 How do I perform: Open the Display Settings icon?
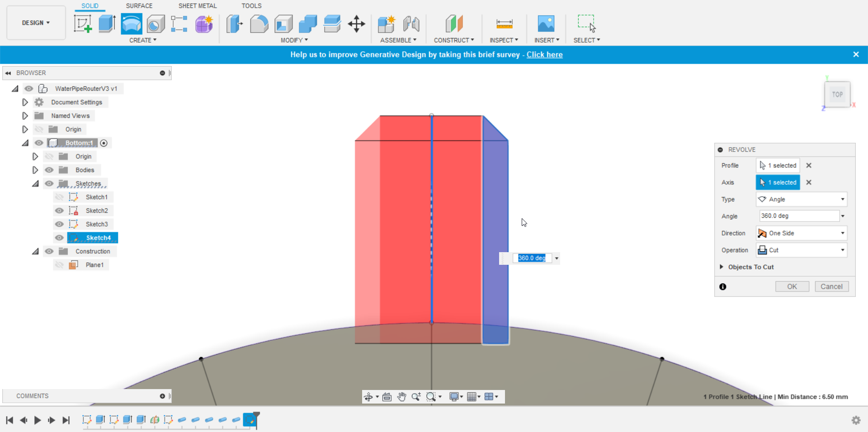pos(454,397)
